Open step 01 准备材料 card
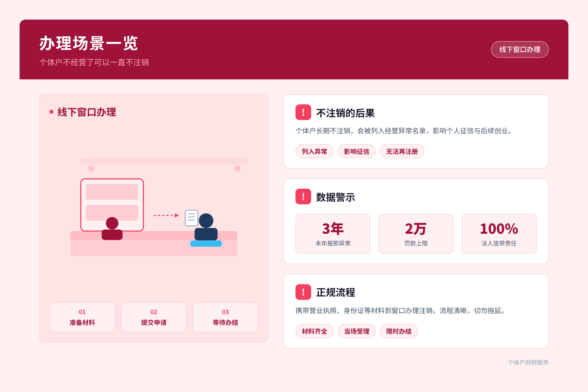This screenshot has width=588, height=392. tap(82, 317)
